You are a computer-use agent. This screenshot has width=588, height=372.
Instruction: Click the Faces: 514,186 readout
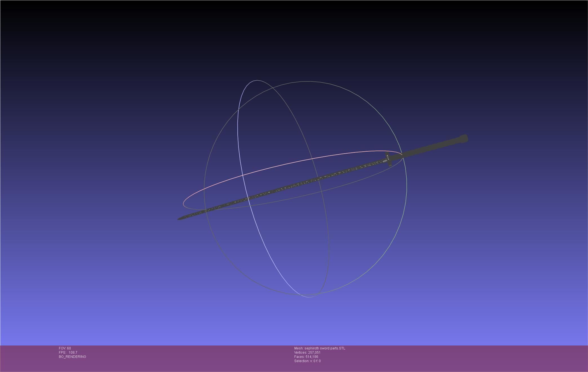pyautogui.click(x=306, y=357)
